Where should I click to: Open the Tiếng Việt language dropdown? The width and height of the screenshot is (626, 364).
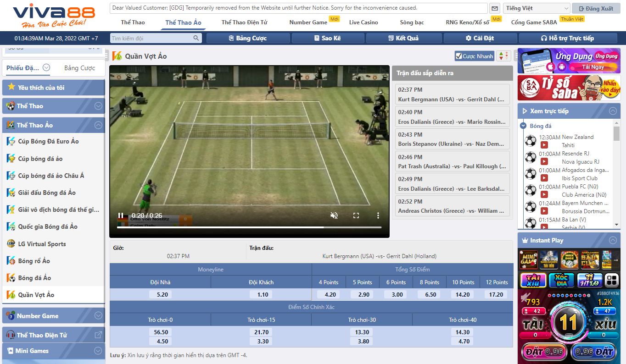pos(537,8)
